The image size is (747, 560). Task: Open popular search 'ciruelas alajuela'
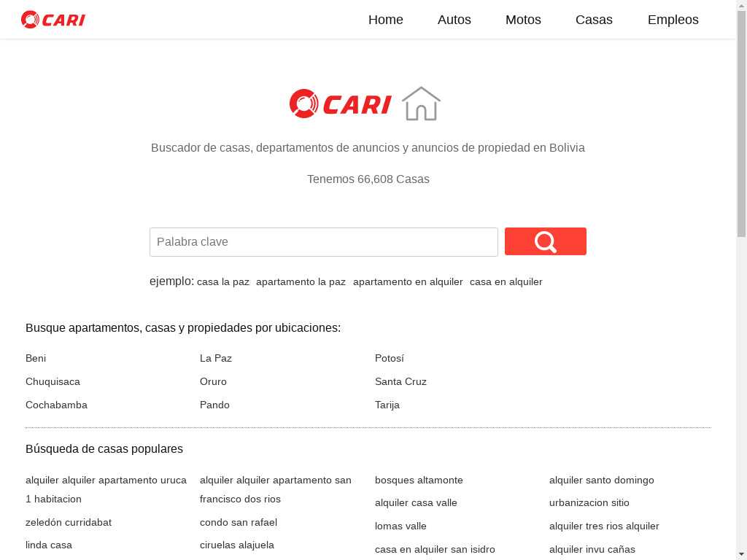[237, 545]
